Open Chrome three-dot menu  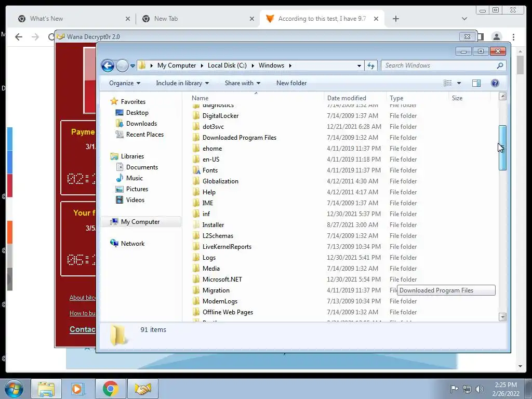point(513,37)
